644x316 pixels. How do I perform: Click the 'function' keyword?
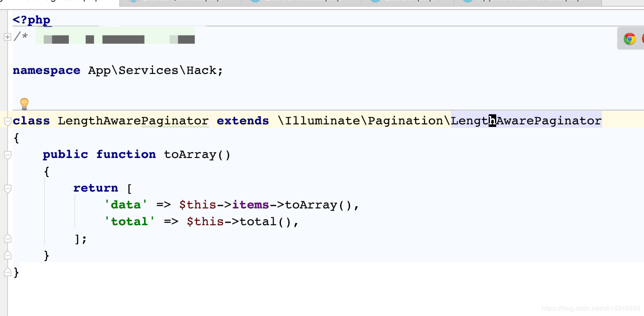(126, 155)
